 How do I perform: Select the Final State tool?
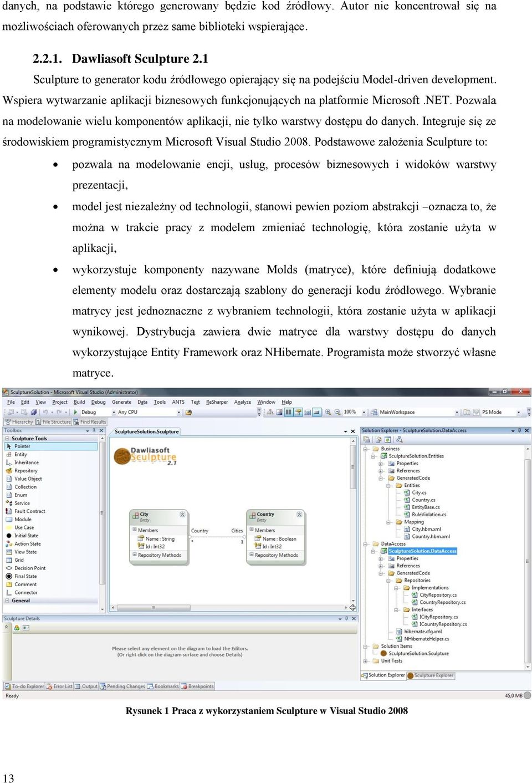pos(52,576)
